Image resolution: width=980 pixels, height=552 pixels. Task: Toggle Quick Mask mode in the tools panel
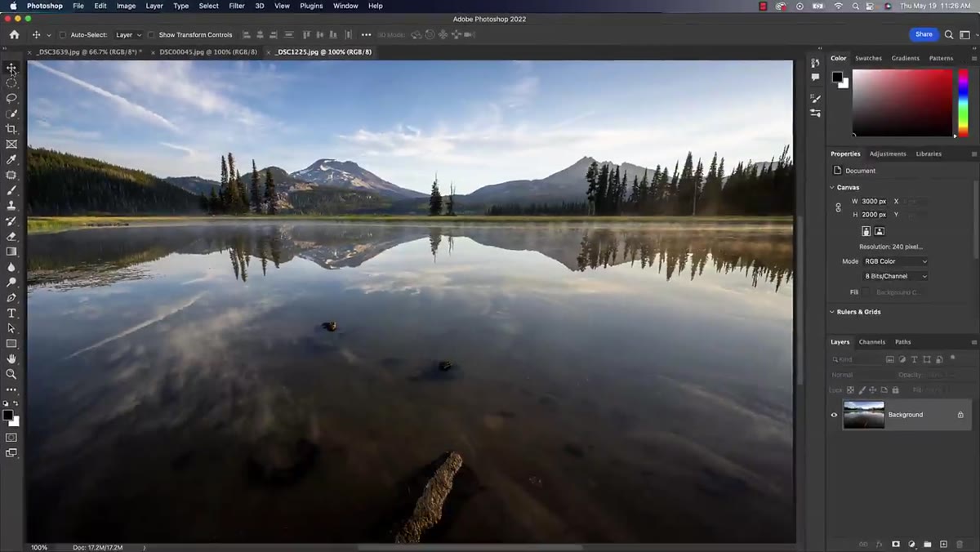[x=11, y=438]
